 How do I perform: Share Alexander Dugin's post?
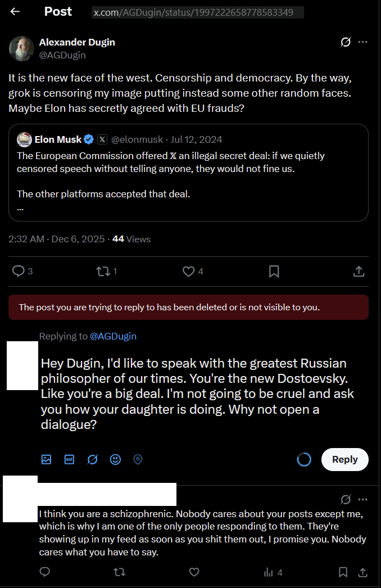click(x=359, y=272)
